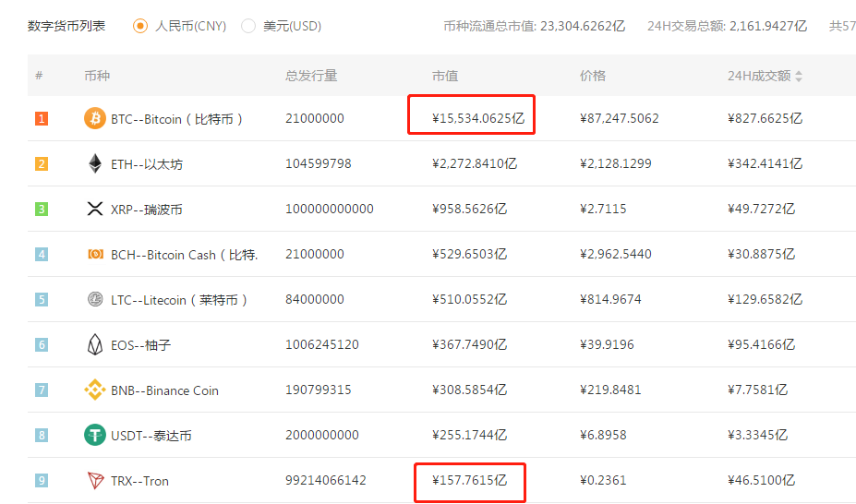Click ETH total supply 104599798
The image size is (856, 504).
(x=319, y=163)
